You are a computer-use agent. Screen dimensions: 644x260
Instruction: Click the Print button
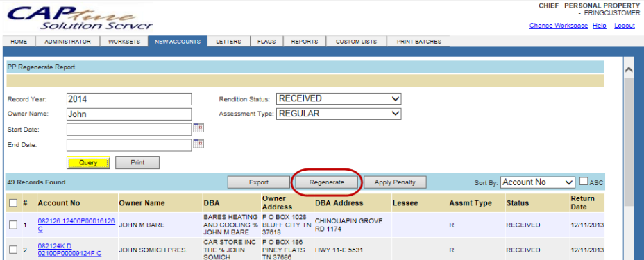tap(137, 162)
